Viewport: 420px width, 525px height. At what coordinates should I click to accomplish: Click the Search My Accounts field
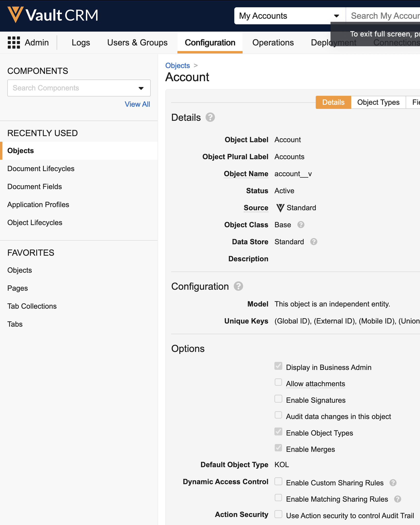pyautogui.click(x=385, y=16)
